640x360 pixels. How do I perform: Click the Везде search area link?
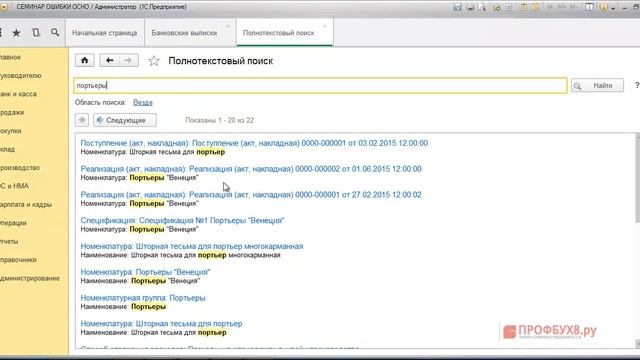pos(142,102)
